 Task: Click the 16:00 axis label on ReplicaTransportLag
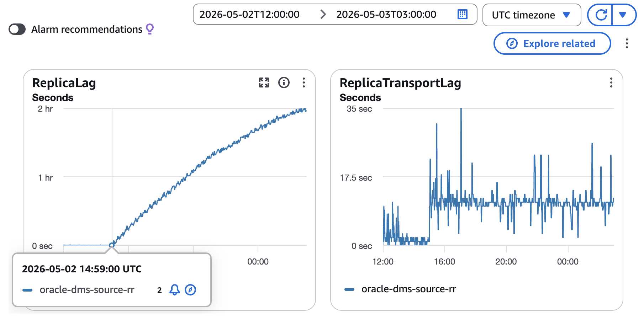point(444,262)
